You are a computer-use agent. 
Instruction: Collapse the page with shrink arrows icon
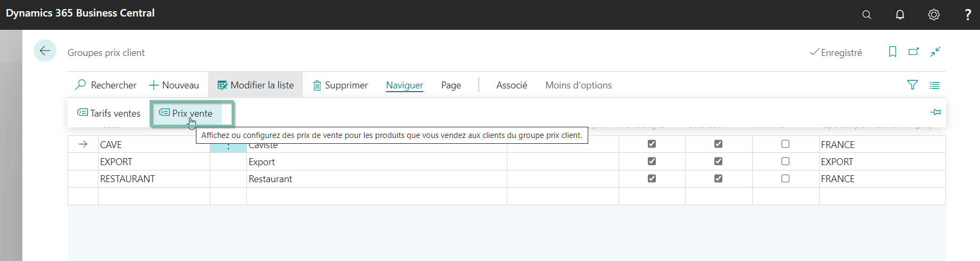(935, 52)
